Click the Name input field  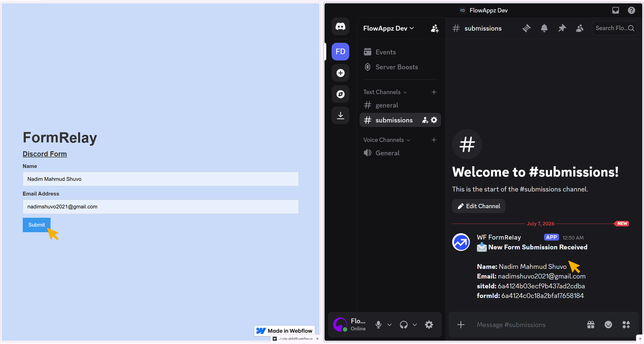[x=161, y=179]
